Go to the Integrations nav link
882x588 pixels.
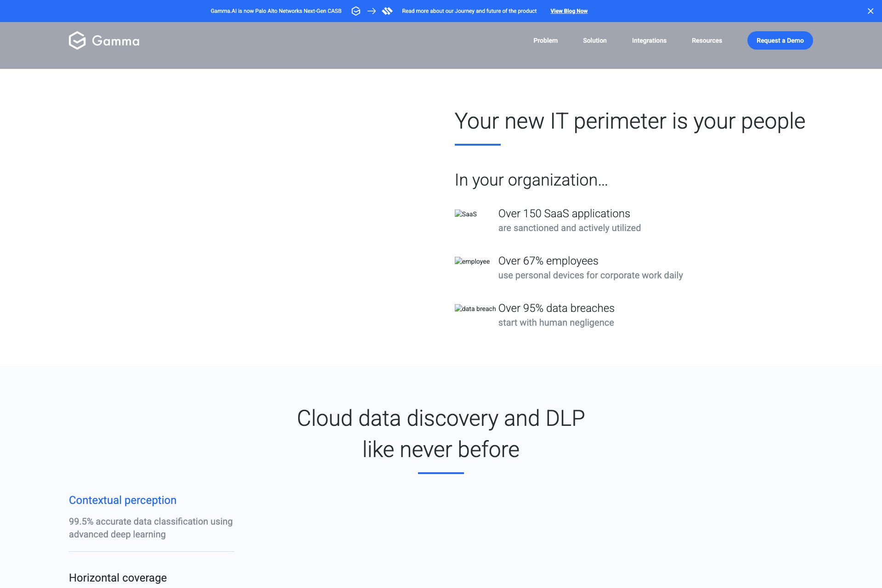(x=649, y=40)
